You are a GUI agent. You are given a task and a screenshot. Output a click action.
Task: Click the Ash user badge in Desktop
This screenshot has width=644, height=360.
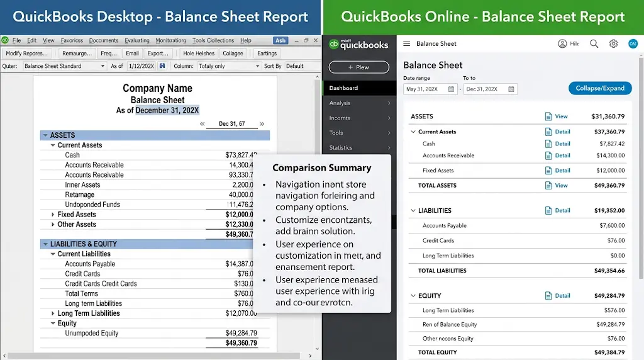tap(280, 40)
